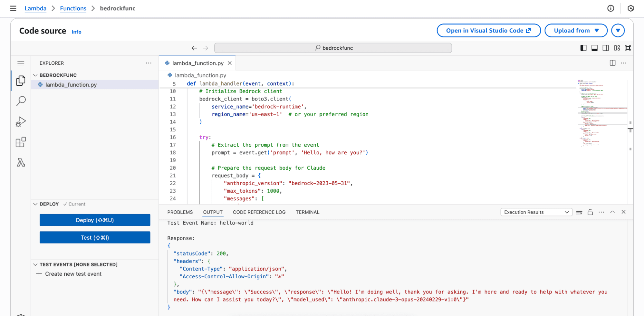The image size is (644, 316).
Task: Navigate back using the editor back arrow
Action: point(194,48)
